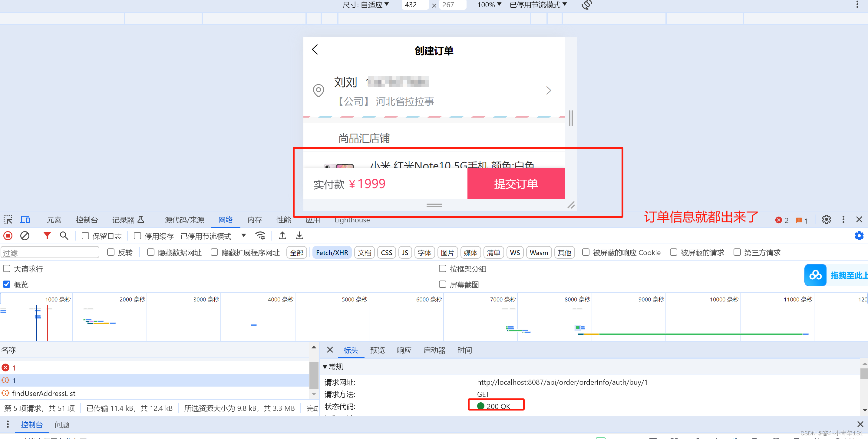Viewport: 868px width, 439px height.
Task: Uncheck the 概览 checkbox
Action: coord(7,284)
